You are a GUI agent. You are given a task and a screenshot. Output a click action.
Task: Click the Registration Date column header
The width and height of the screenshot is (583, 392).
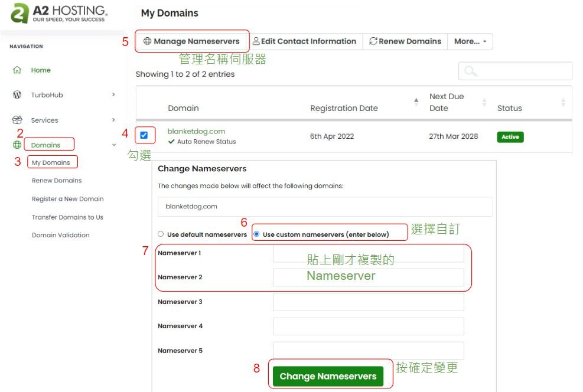344,108
